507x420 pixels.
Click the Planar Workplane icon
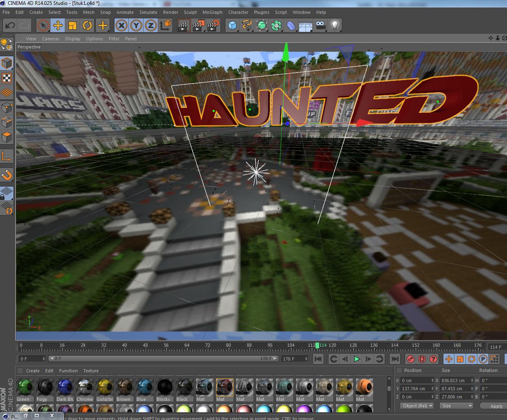click(7, 208)
